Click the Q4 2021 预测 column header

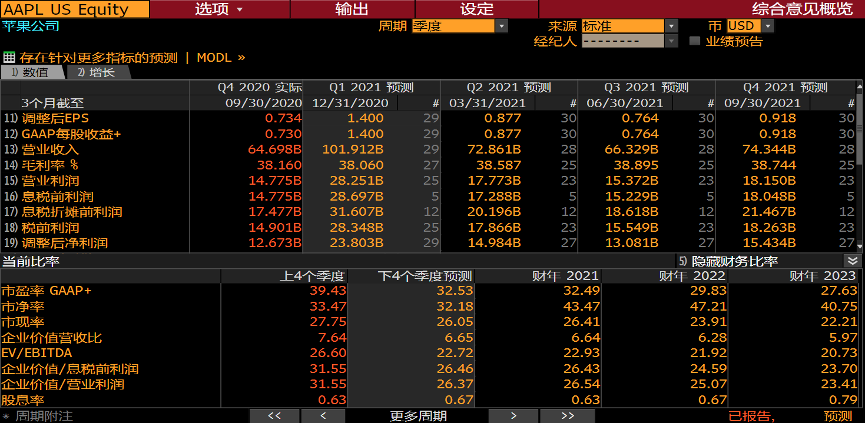(785, 88)
